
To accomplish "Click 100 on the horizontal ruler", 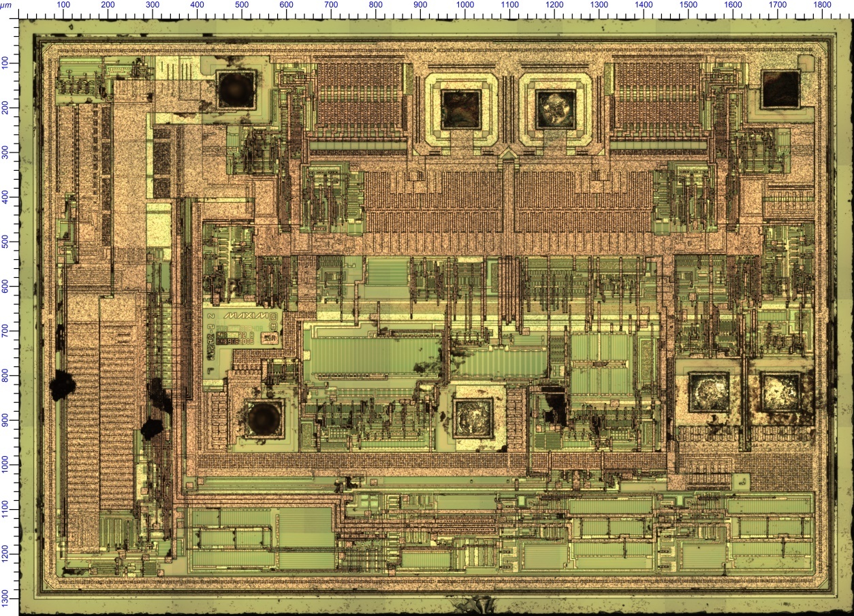I will tap(63, 5).
